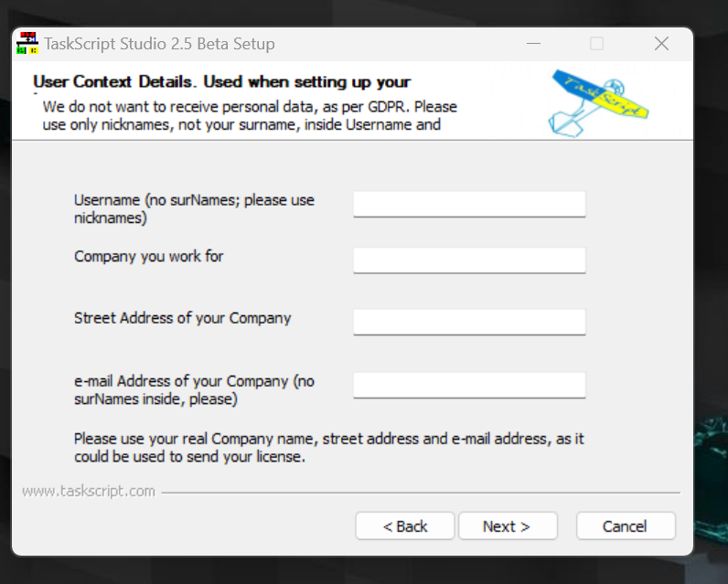
Task: Select the Company you work for field
Action: 469,260
